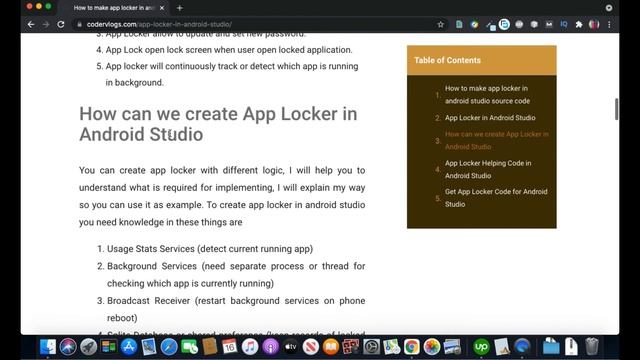
Task: Open Finder from the dock
Action: point(48,347)
